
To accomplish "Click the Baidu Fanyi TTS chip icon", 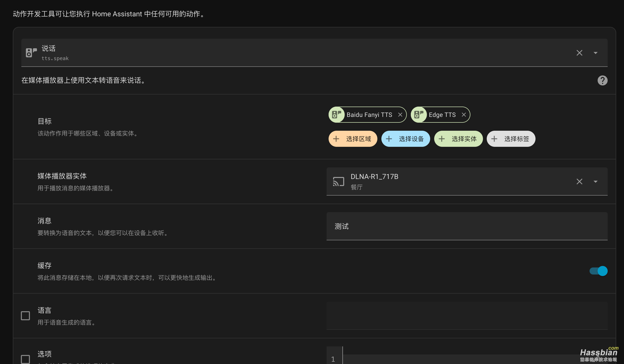I will (337, 115).
